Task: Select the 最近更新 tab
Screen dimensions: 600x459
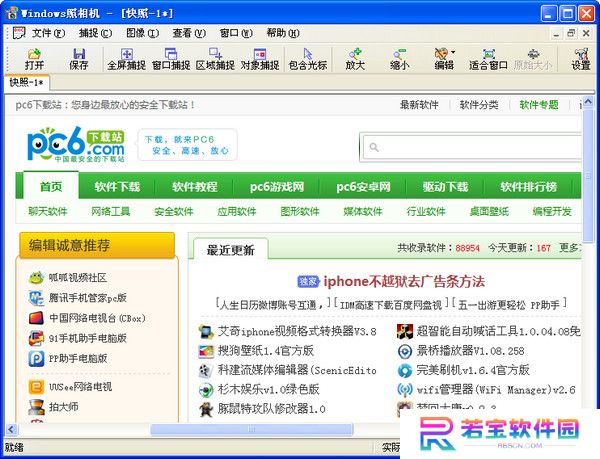Action: point(231,250)
